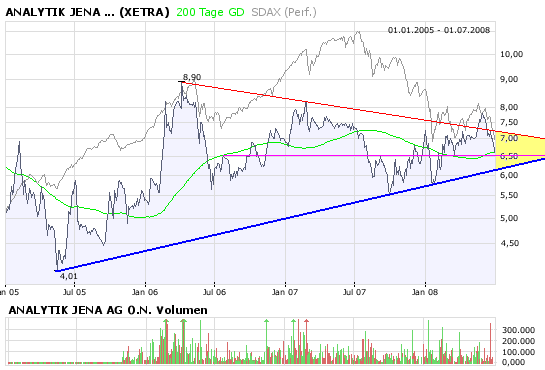Click the 4,50 price axis label
This screenshot has width=545, height=370.
(509, 243)
